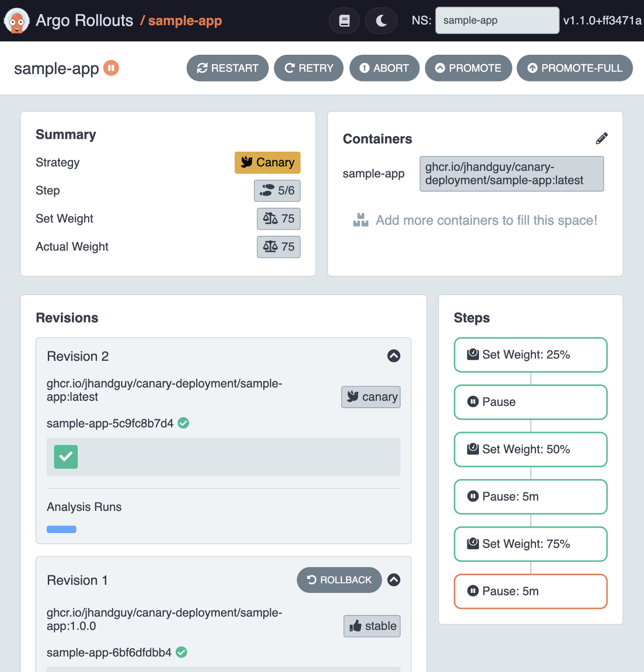Click the Step 5/6 badge
Screen dimensions: 644x672
point(277,191)
